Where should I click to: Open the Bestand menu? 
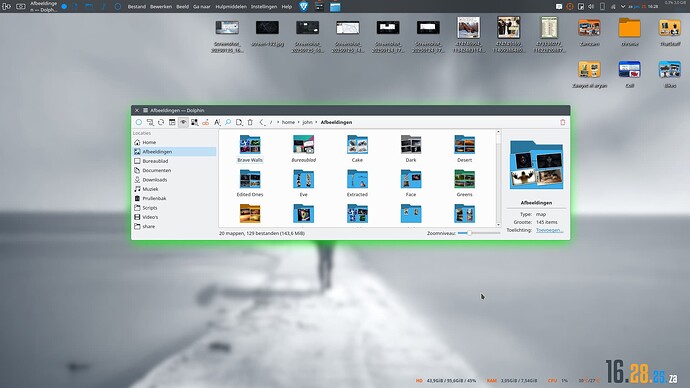[x=136, y=7]
